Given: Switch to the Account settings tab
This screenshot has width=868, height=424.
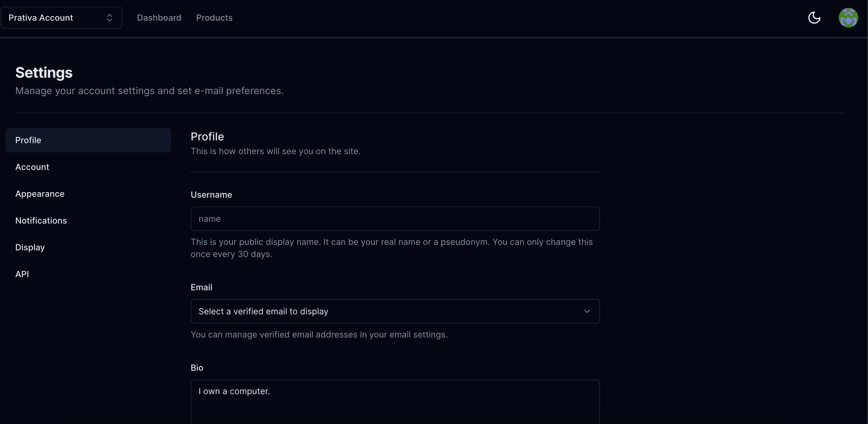Looking at the screenshot, I should [x=32, y=167].
